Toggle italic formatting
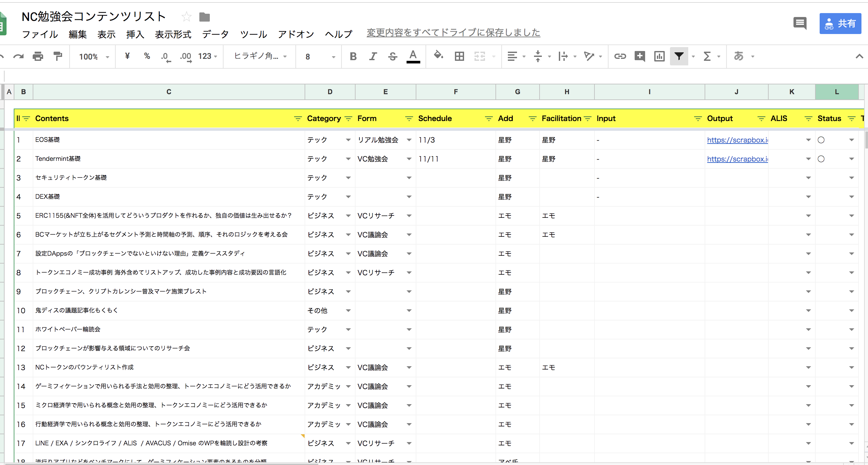The width and height of the screenshot is (868, 465). (373, 56)
